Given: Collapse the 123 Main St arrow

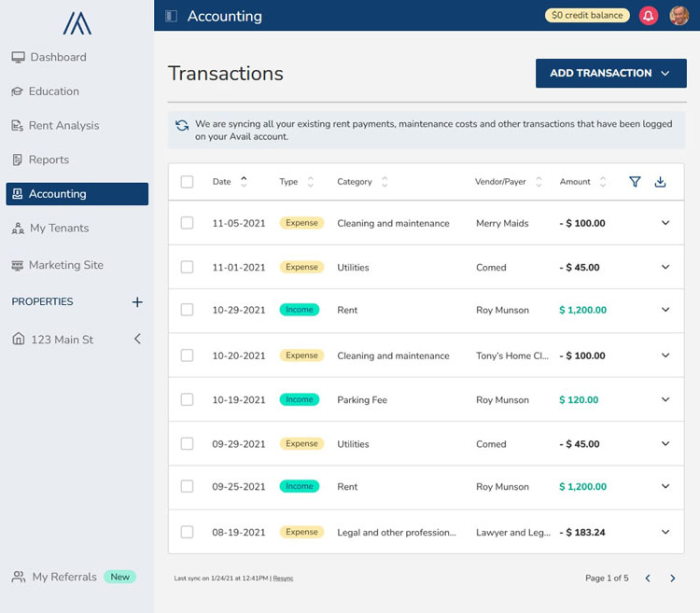Looking at the screenshot, I should tap(137, 339).
